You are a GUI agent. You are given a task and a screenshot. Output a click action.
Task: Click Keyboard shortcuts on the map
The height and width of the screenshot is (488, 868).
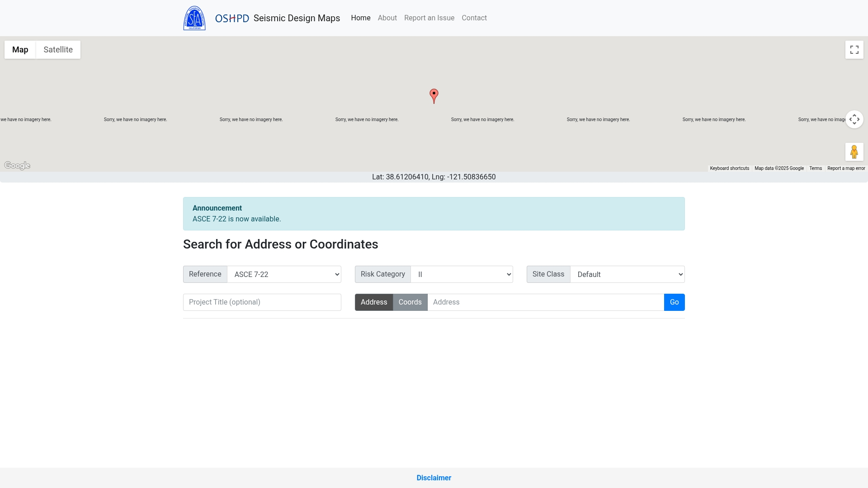tap(729, 168)
